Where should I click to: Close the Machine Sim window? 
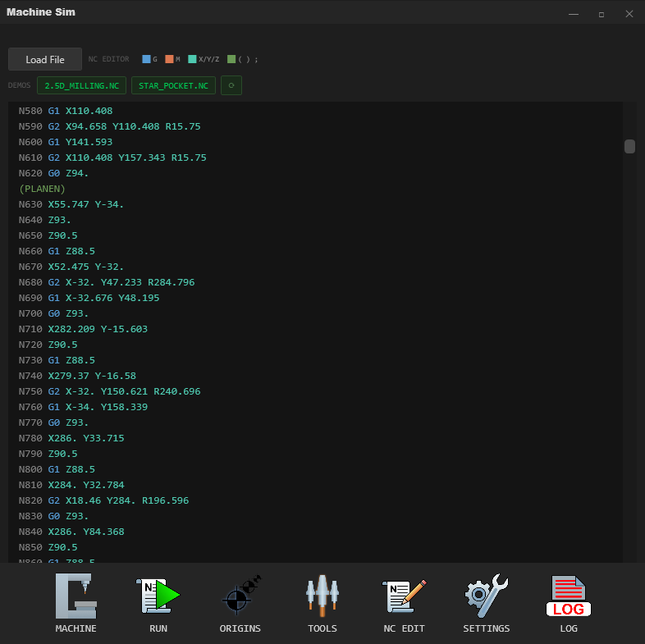coord(629,14)
